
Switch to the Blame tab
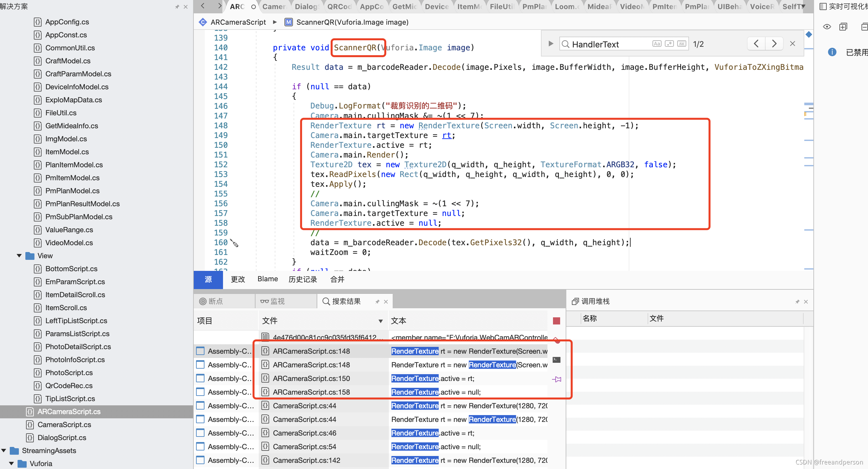click(268, 279)
